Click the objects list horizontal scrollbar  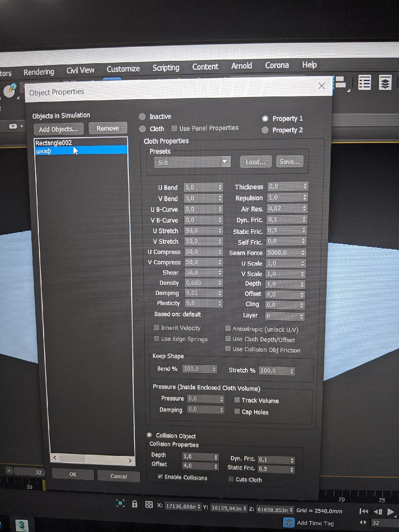tap(92, 459)
